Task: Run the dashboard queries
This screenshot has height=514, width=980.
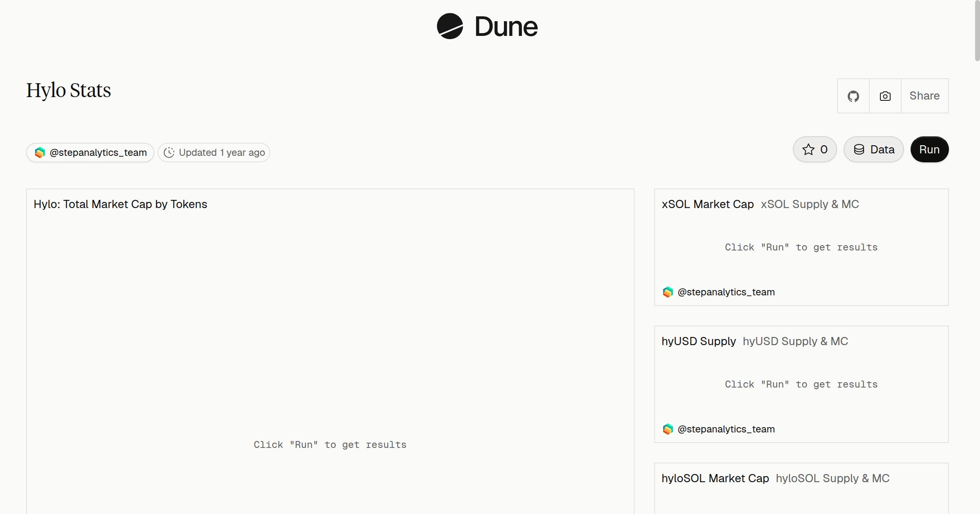Action: click(929, 149)
